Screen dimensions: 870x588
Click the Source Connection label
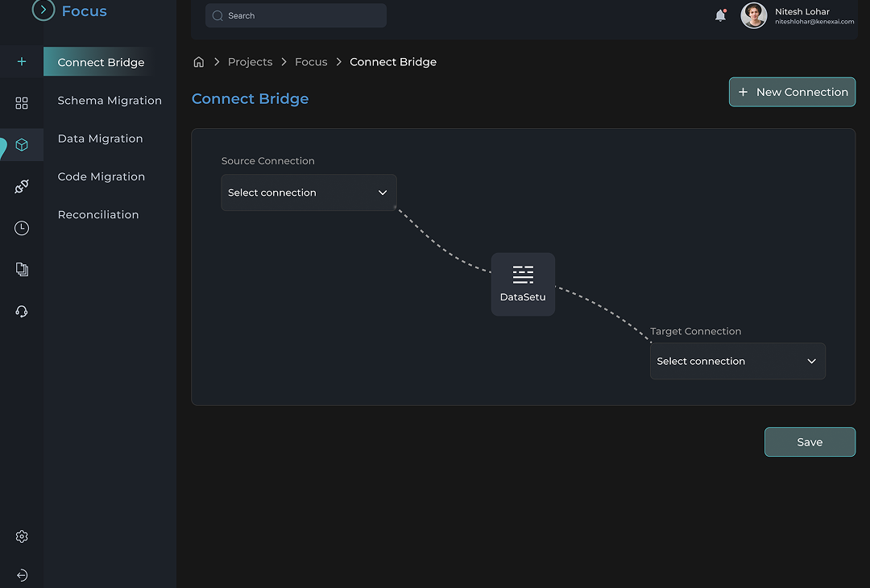[268, 161]
